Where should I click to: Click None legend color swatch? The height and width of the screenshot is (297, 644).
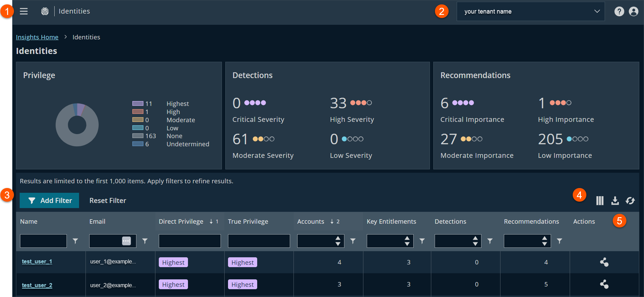tap(138, 136)
